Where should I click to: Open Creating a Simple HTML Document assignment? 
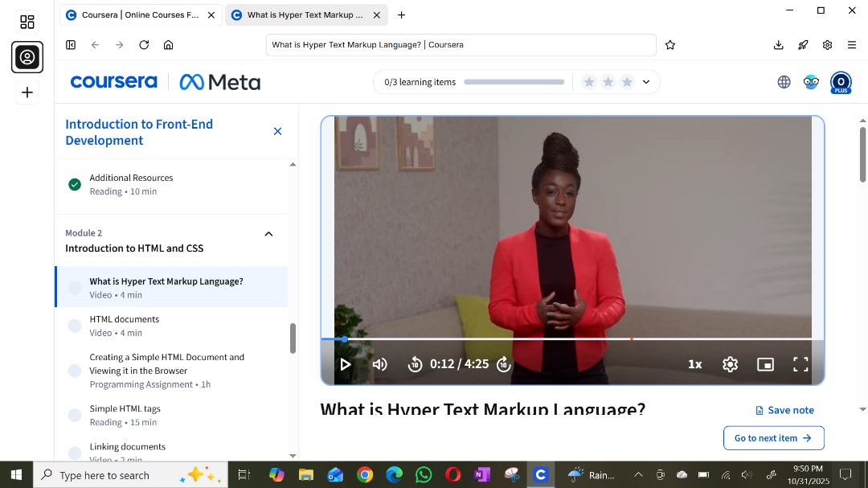[x=171, y=371]
